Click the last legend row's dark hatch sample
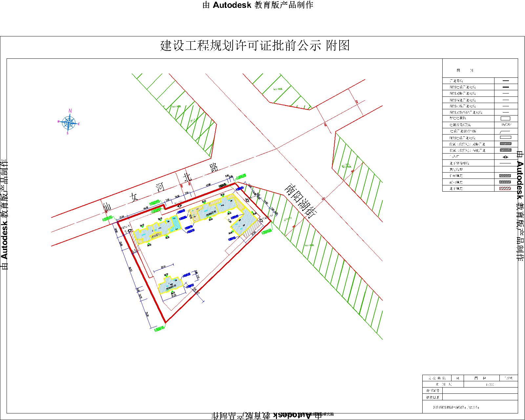The image size is (525, 420). pos(505,181)
